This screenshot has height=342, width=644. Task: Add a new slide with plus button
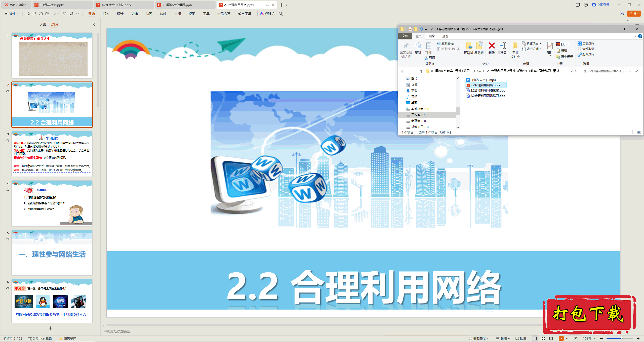[x=50, y=328]
